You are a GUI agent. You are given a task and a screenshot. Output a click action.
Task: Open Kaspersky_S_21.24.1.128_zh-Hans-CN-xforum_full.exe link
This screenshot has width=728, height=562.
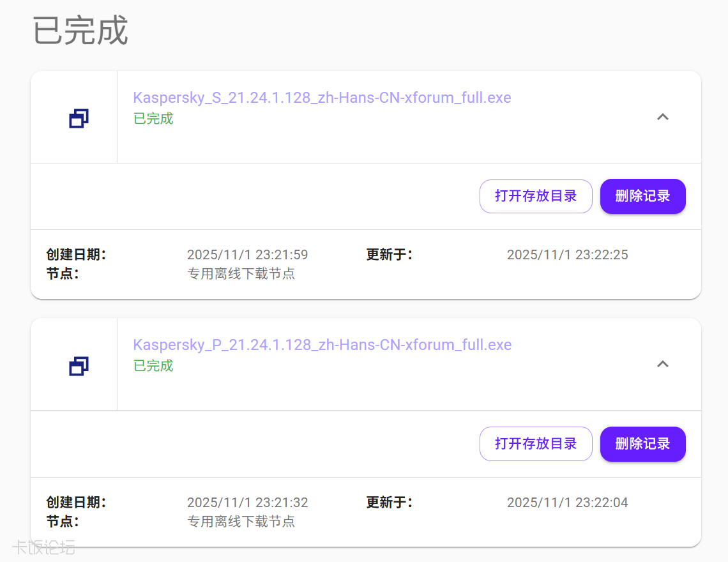(322, 97)
